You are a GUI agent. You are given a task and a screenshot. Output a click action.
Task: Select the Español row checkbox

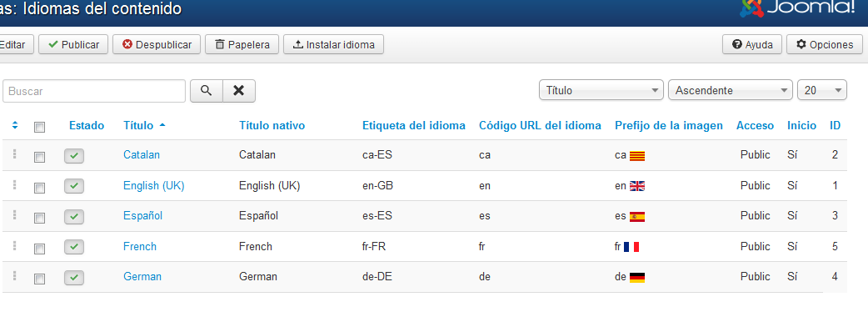tap(39, 219)
